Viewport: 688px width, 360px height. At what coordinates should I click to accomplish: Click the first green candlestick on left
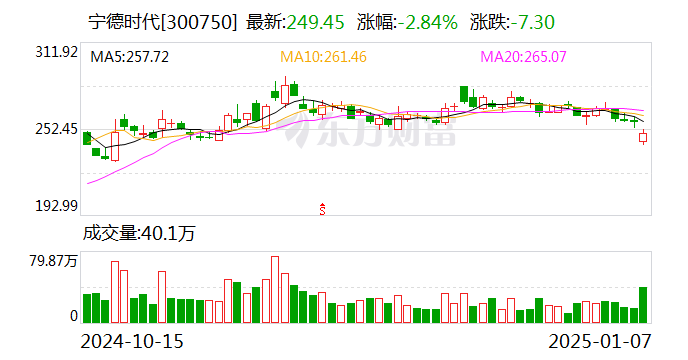87,138
